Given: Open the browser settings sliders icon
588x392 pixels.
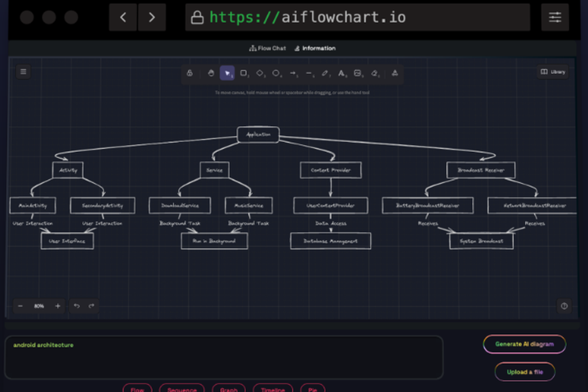Looking at the screenshot, I should (x=555, y=17).
